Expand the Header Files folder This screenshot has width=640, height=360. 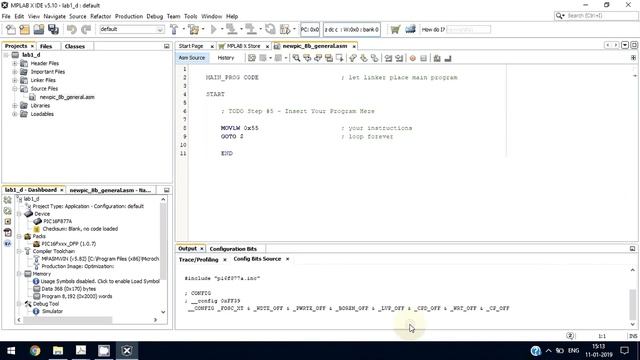pos(15,63)
